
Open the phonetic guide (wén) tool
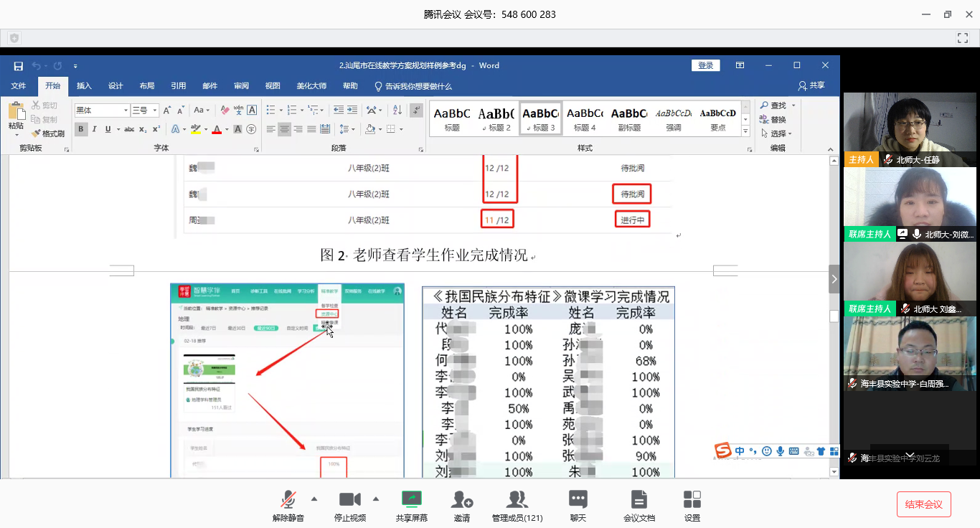click(x=238, y=110)
